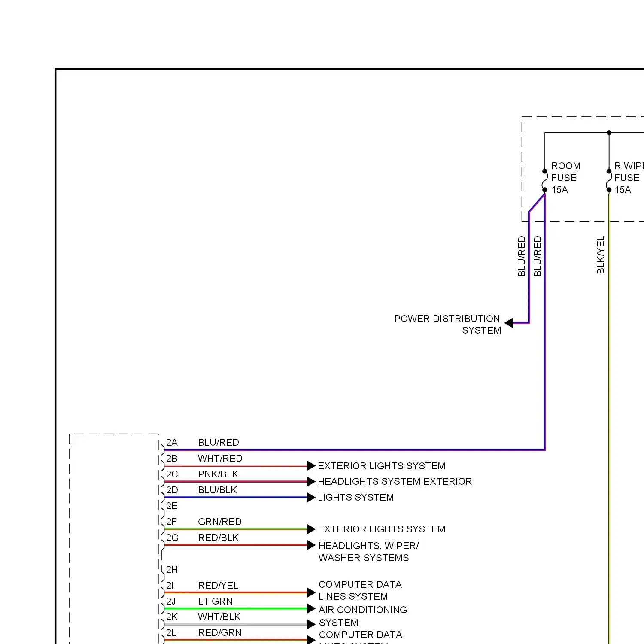Click the LT GRN wire label
This screenshot has width=644, height=644.
[215, 601]
